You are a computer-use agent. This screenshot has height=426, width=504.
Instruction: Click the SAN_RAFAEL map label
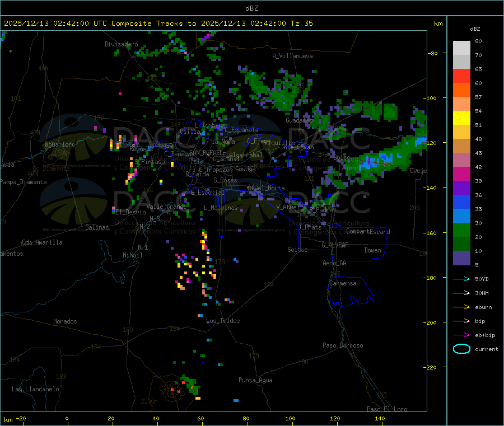(206, 152)
